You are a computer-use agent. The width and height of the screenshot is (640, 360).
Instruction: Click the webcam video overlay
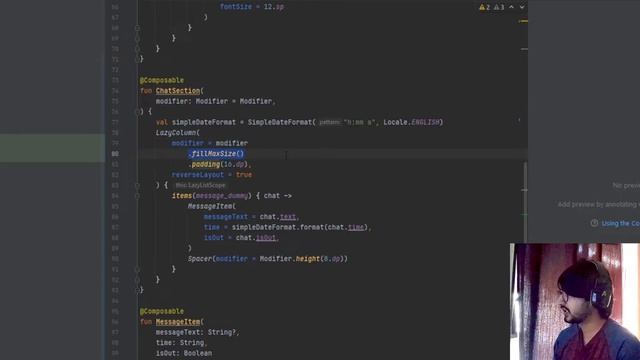575,302
